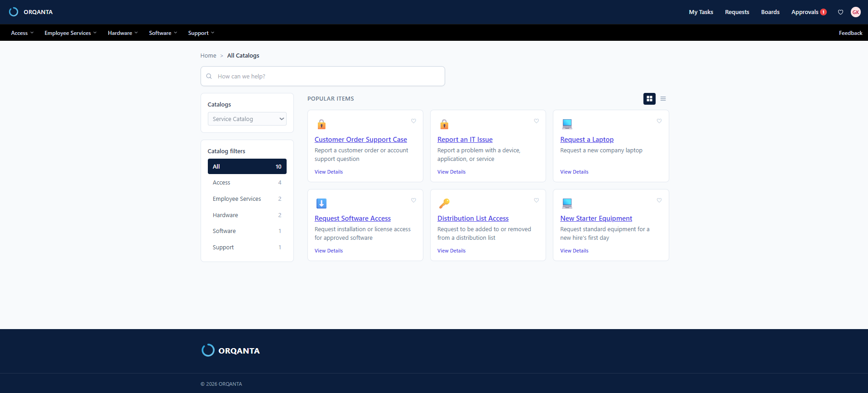This screenshot has height=393, width=868.
Task: Expand the Support navigation menu
Action: click(201, 33)
